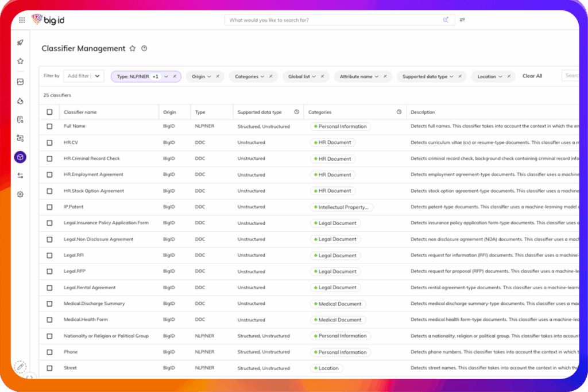This screenshot has width=588, height=392.
Task: Click Clear All filters
Action: click(532, 76)
